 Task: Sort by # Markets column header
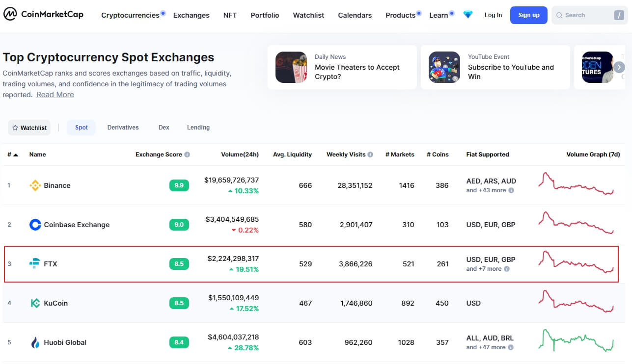pyautogui.click(x=400, y=155)
